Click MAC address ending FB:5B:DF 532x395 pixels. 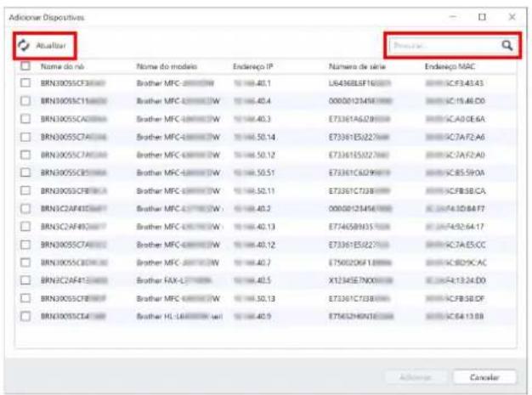pos(455,299)
